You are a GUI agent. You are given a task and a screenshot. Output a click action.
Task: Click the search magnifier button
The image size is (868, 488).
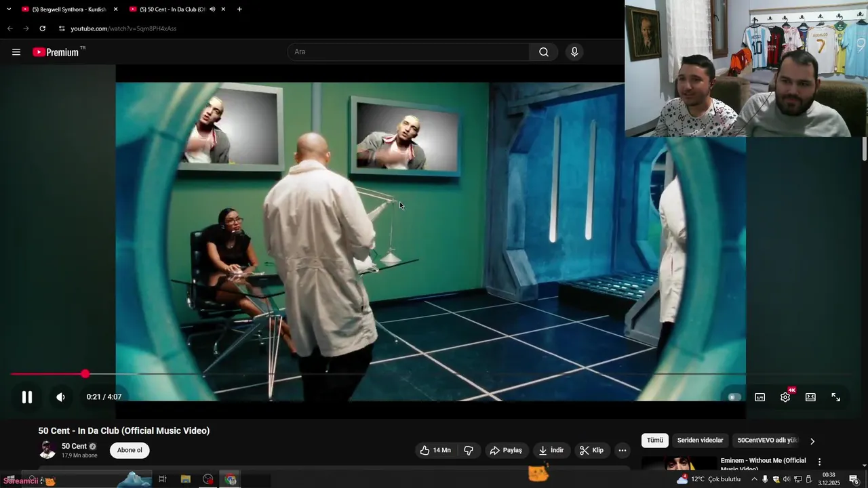[x=544, y=52]
